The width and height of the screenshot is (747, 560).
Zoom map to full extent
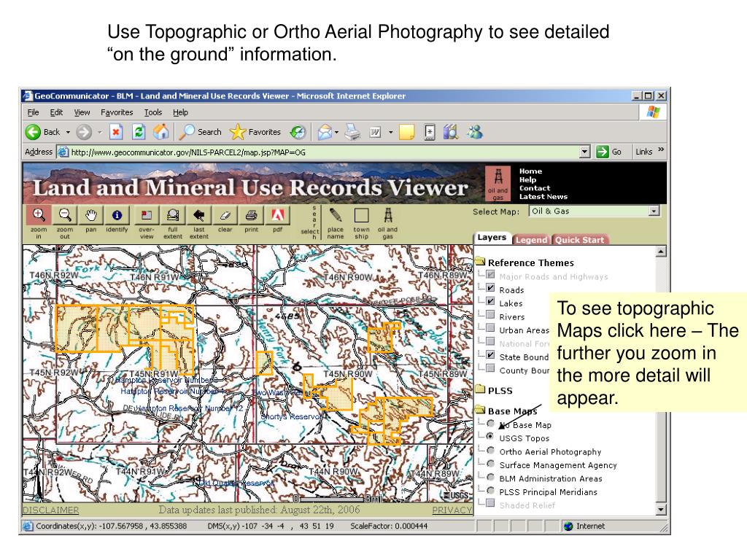pyautogui.click(x=172, y=216)
